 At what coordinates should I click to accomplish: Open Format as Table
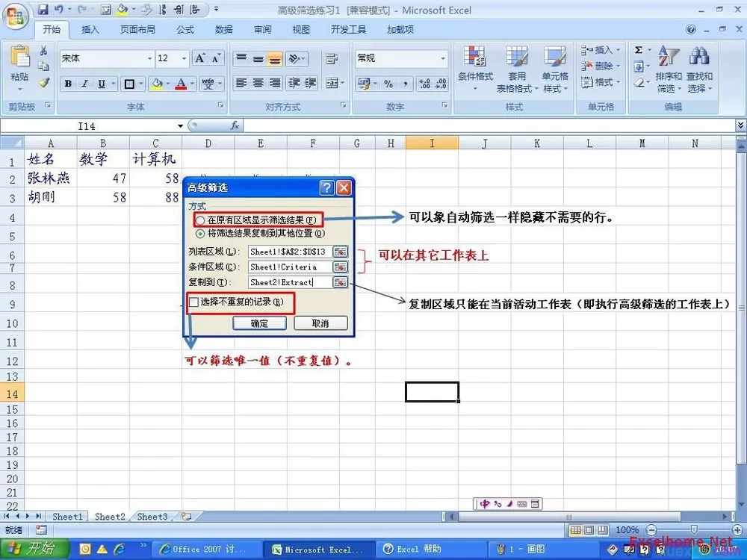[x=517, y=68]
